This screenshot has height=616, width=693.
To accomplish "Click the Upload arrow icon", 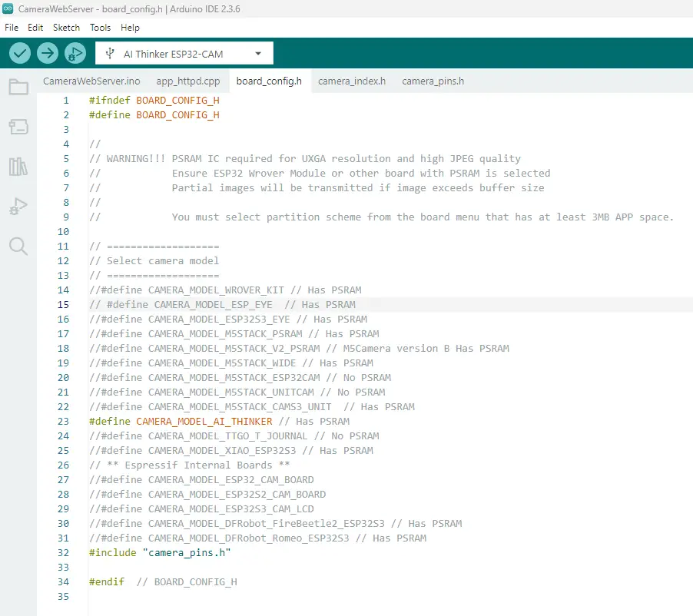I will (47, 53).
